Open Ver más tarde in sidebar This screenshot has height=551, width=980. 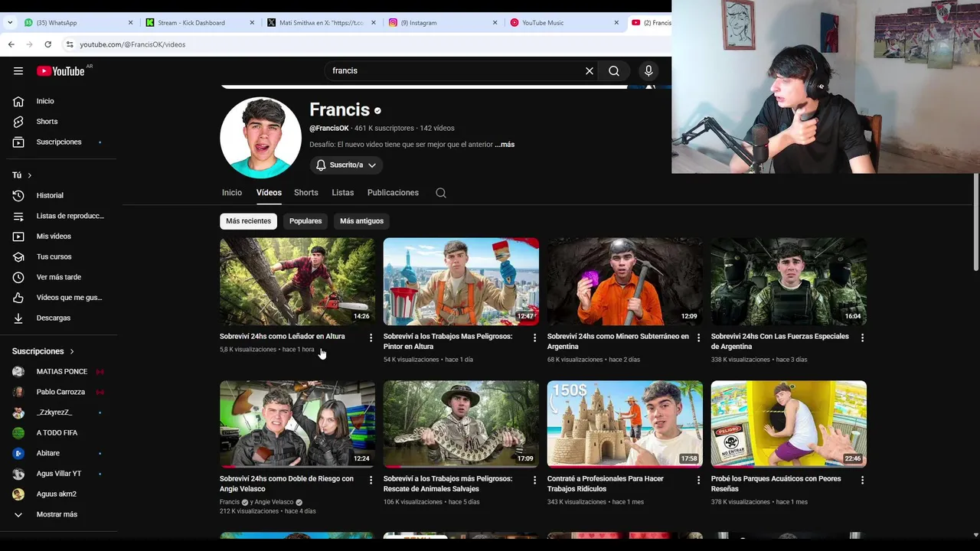click(58, 277)
